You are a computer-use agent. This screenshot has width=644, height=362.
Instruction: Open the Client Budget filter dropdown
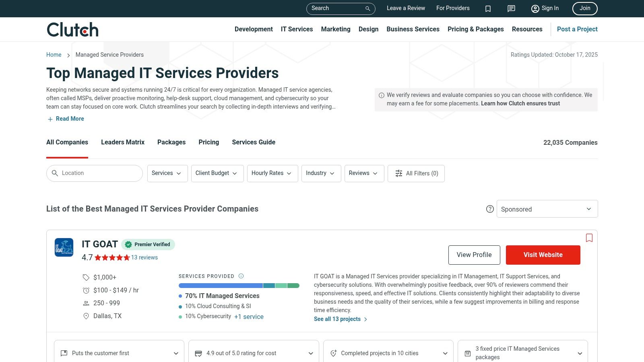click(x=217, y=173)
